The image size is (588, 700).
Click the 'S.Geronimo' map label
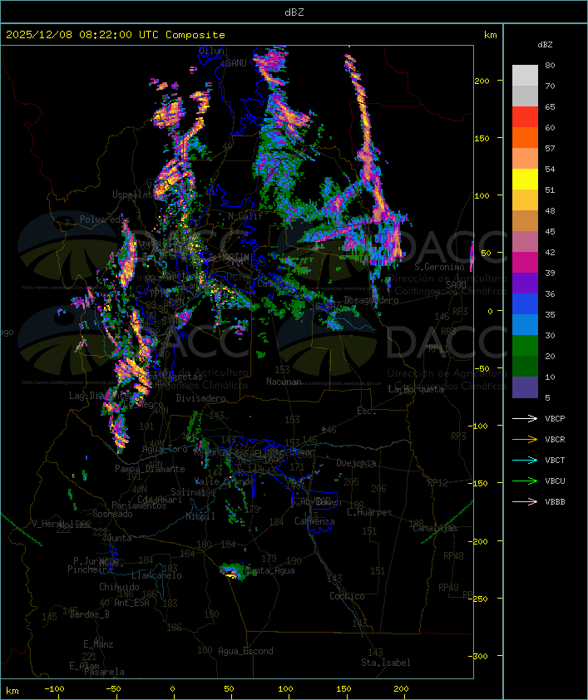pos(439,267)
